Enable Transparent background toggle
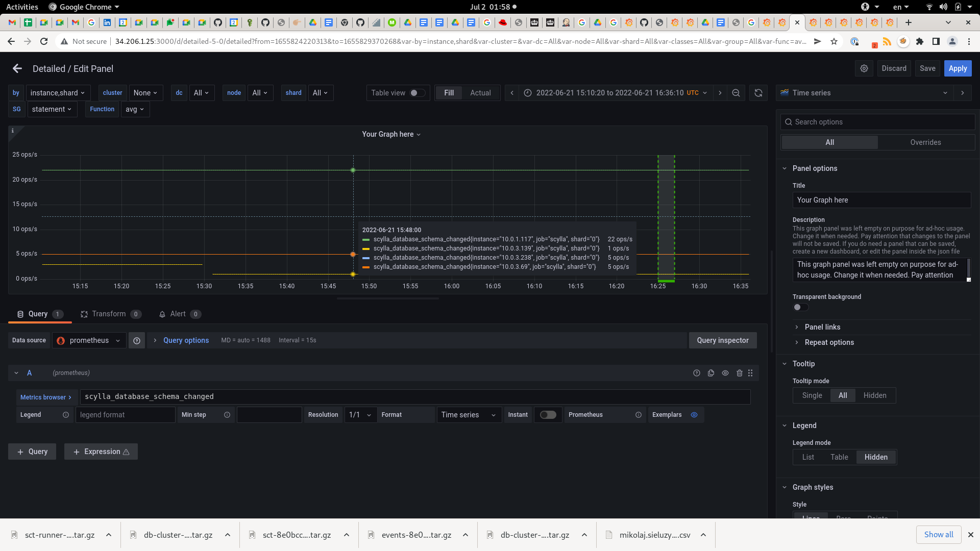Viewport: 980px width, 551px height. click(x=800, y=307)
